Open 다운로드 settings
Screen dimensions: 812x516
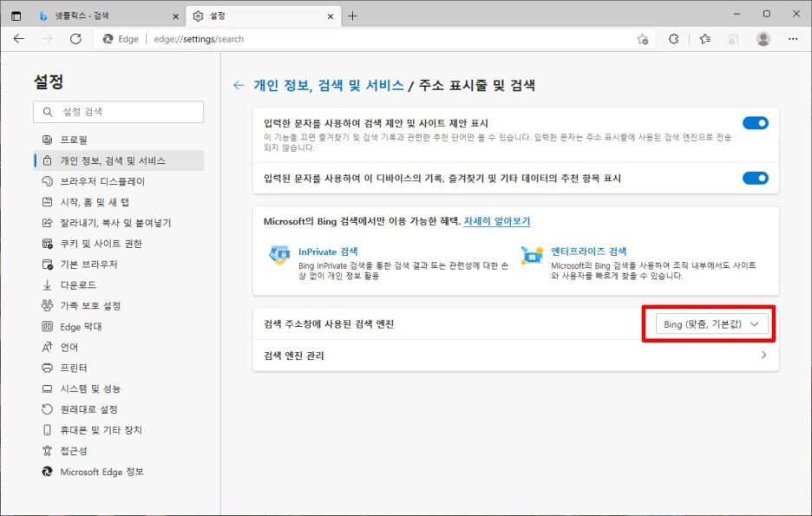[119, 284]
